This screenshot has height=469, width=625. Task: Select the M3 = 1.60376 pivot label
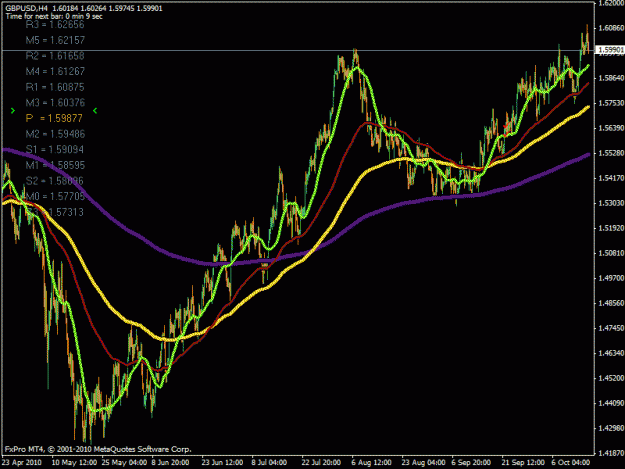pos(55,103)
